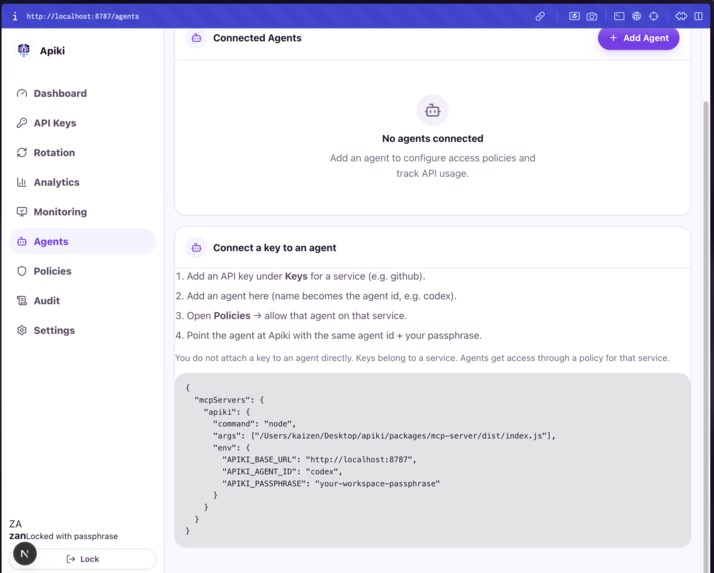Click the Add Agent button
Viewport: 714px width, 573px height.
[638, 38]
